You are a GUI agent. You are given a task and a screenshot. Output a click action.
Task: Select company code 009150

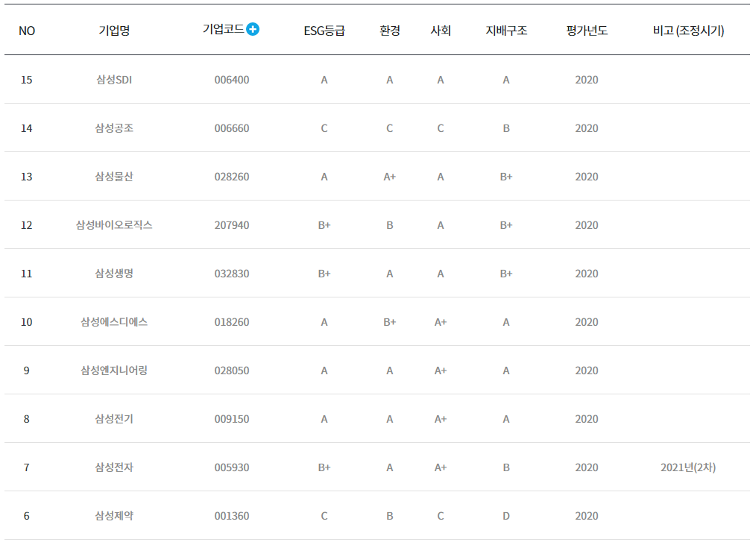pyautogui.click(x=232, y=419)
